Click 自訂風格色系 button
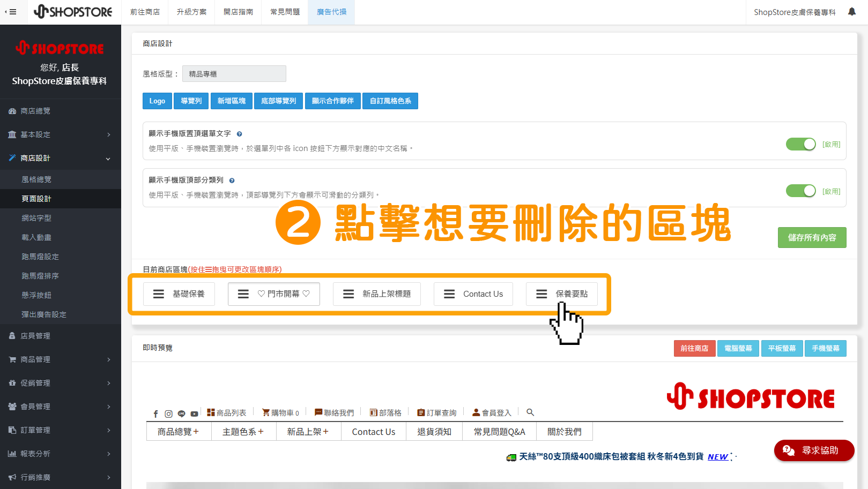Image resolution: width=868 pixels, height=489 pixels. tap(390, 101)
